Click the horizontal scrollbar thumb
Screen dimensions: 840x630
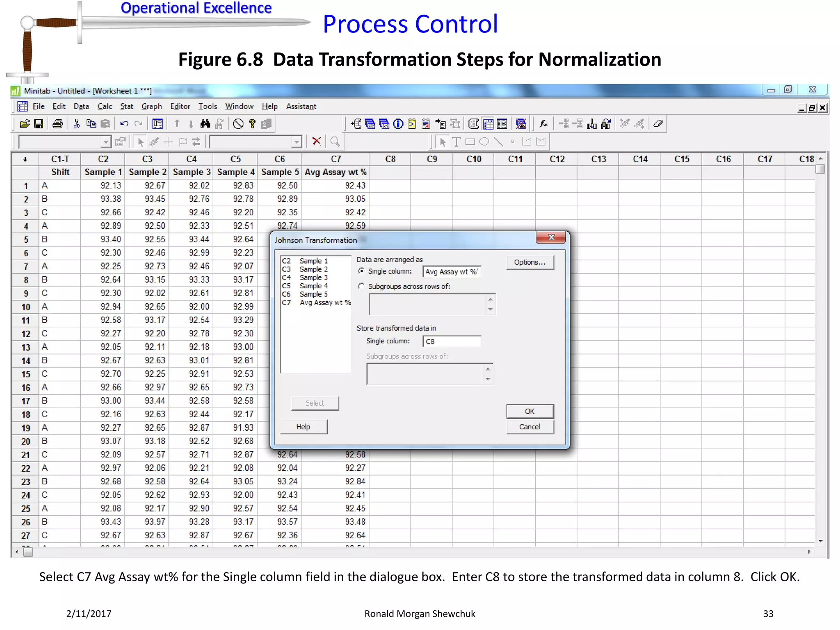(28, 552)
